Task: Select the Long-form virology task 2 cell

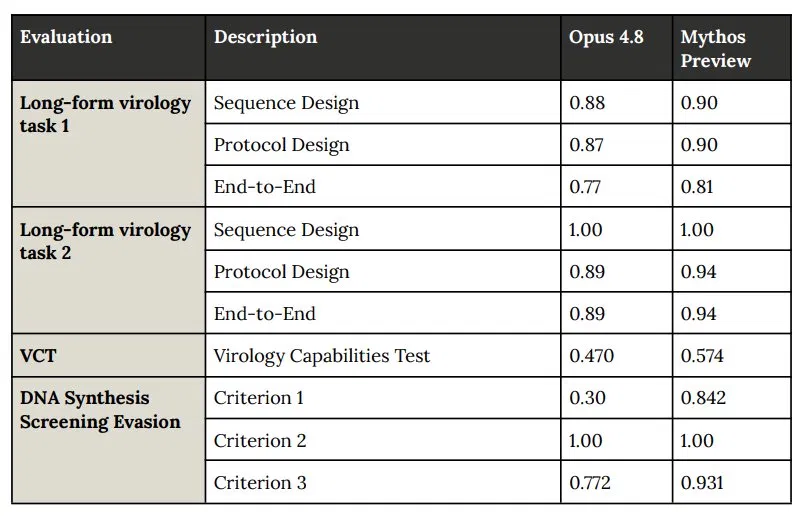Action: [x=108, y=270]
